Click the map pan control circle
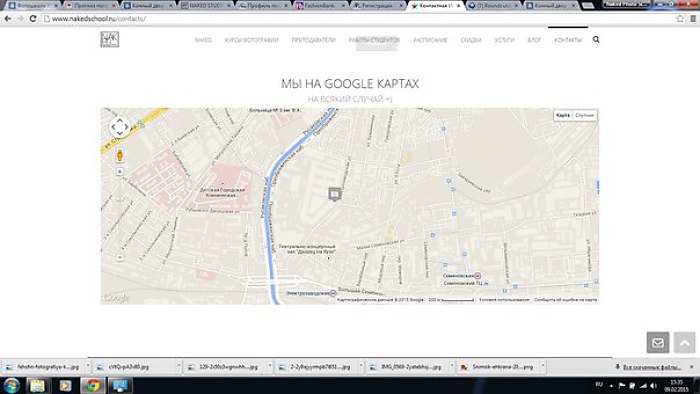This screenshot has height=394, width=700. [120, 128]
